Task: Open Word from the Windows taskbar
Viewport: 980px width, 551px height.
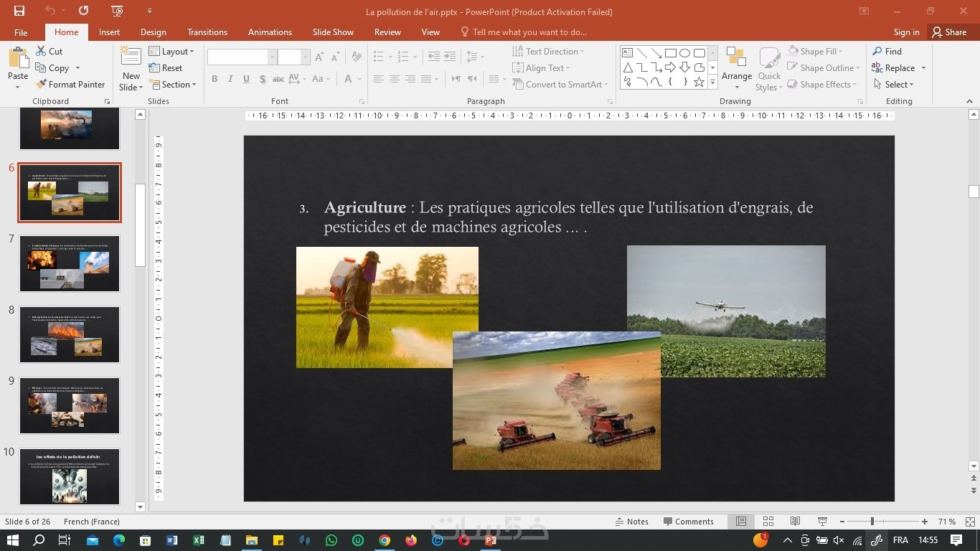Action: pos(172,540)
